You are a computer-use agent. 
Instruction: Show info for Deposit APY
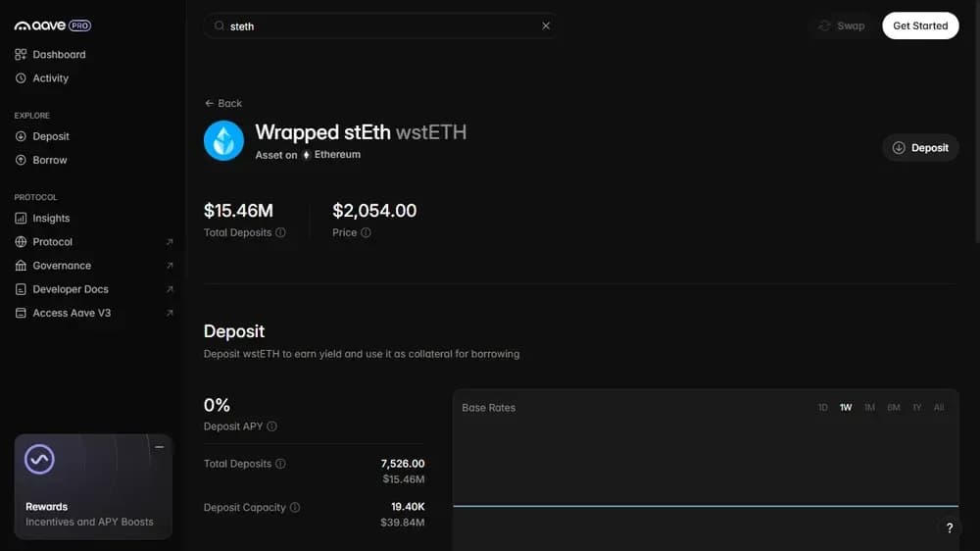(x=271, y=426)
